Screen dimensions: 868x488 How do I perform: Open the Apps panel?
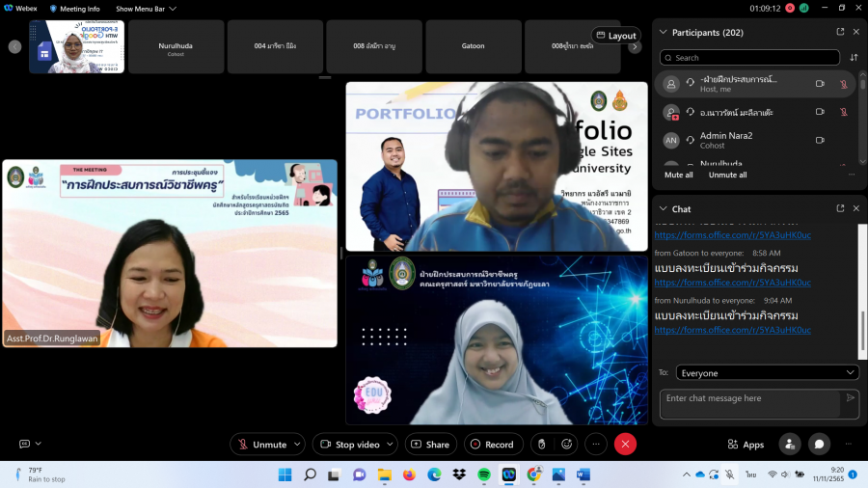point(746,445)
